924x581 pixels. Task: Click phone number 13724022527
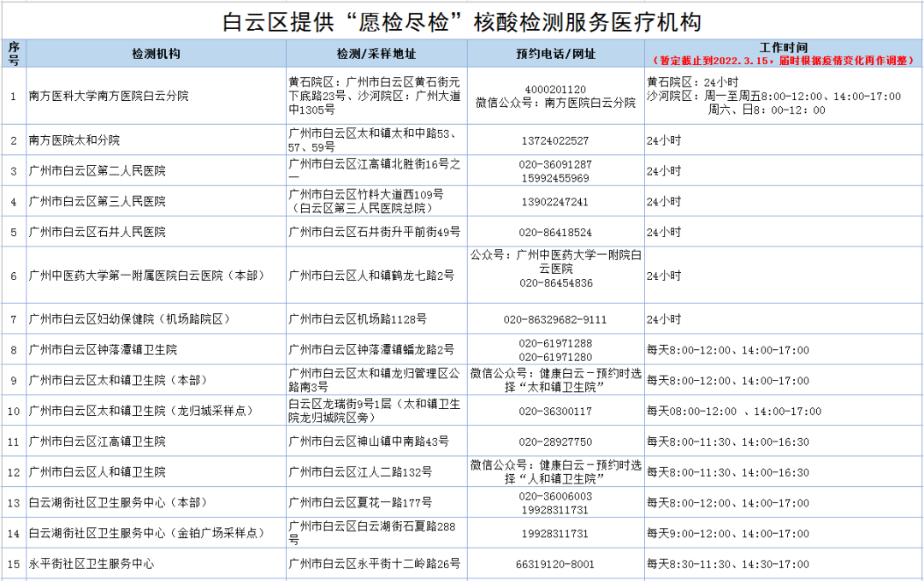(x=555, y=140)
